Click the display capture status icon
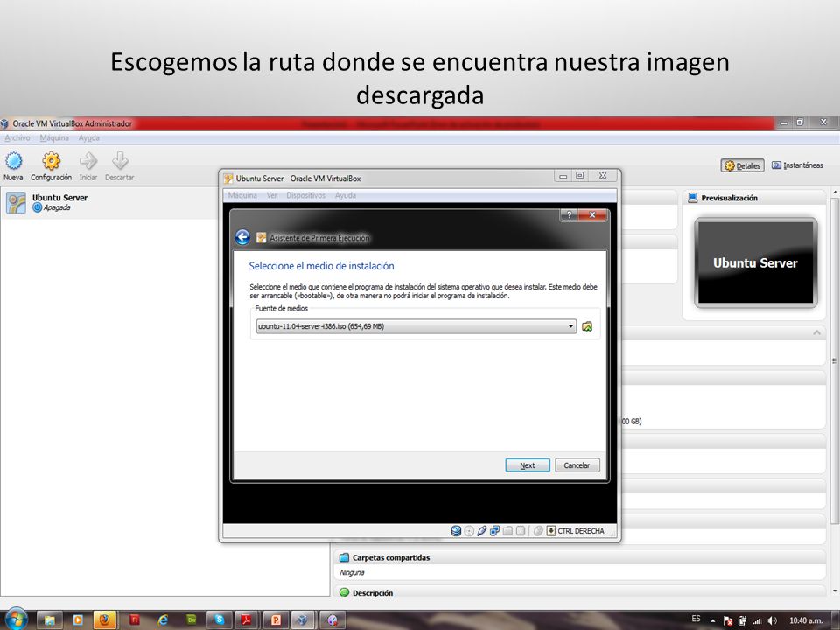The width and height of the screenshot is (840, 630). pyautogui.click(x=520, y=531)
